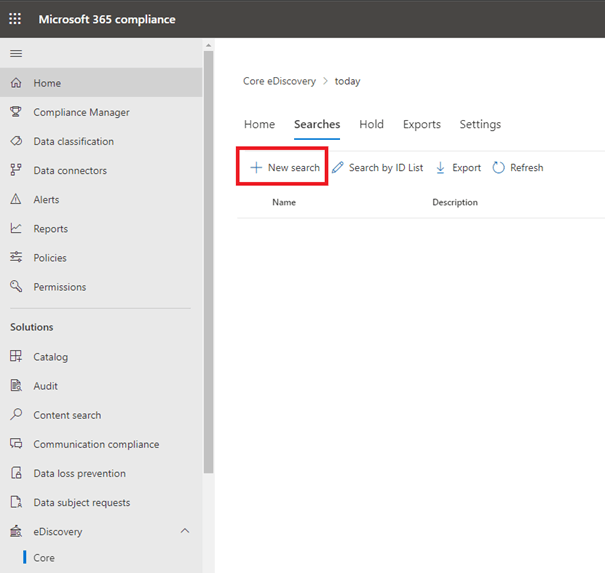605x573 pixels.
Task: Click the Export label in the toolbar
Action: (x=466, y=168)
